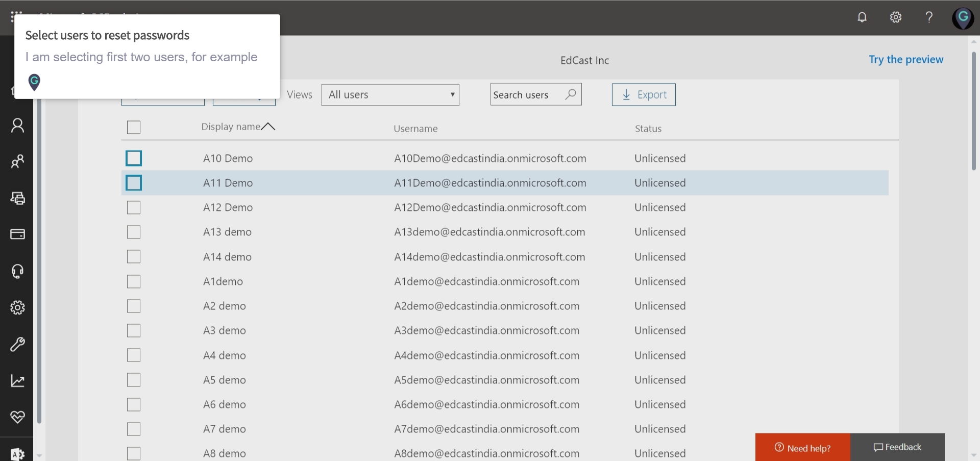Open the notifications bell icon
This screenshot has width=980, height=461.
tap(862, 17)
